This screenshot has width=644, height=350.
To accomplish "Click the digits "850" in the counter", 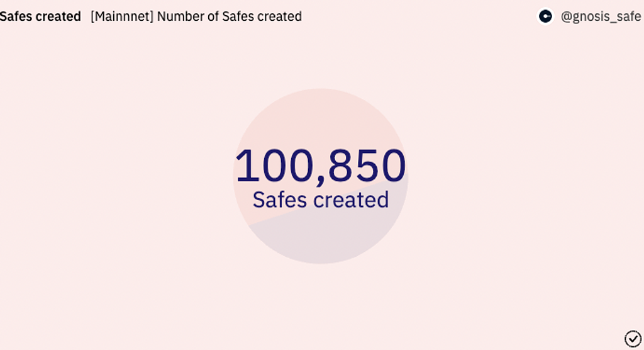I will click(x=367, y=166).
